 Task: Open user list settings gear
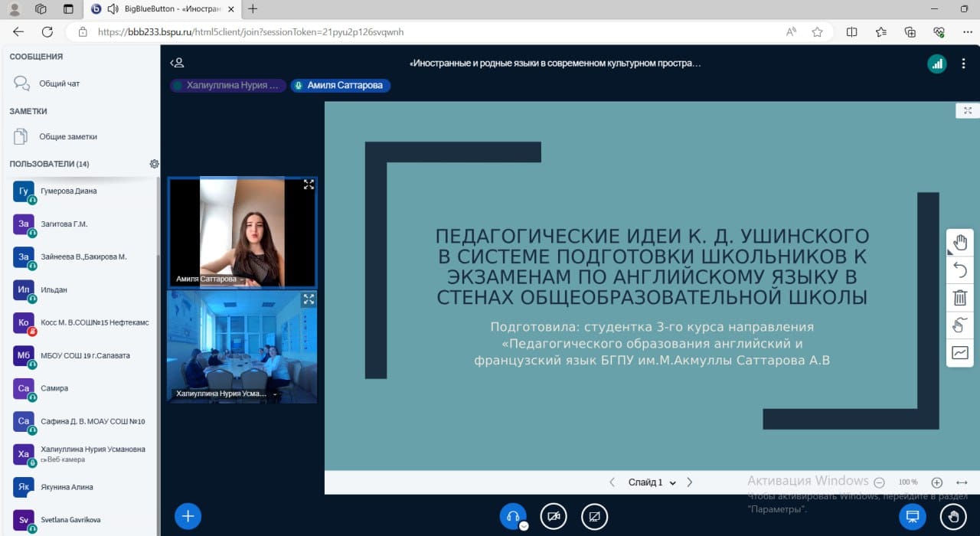coord(154,164)
